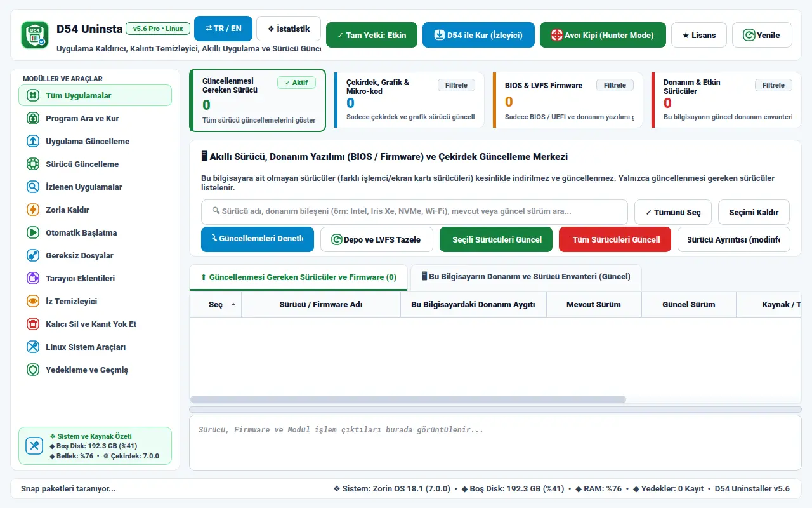This screenshot has width=812, height=508.
Task: Click Filtrele on BIOS & LVFS Firmware card
Action: click(615, 85)
